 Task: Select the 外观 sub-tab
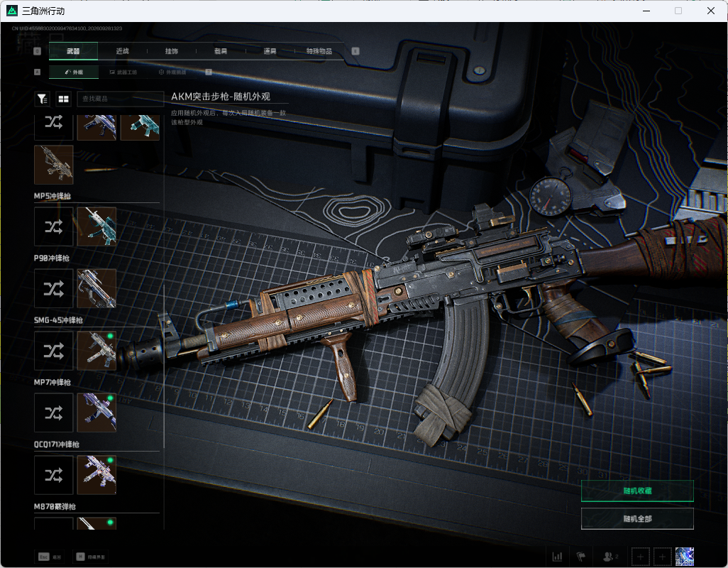click(74, 72)
